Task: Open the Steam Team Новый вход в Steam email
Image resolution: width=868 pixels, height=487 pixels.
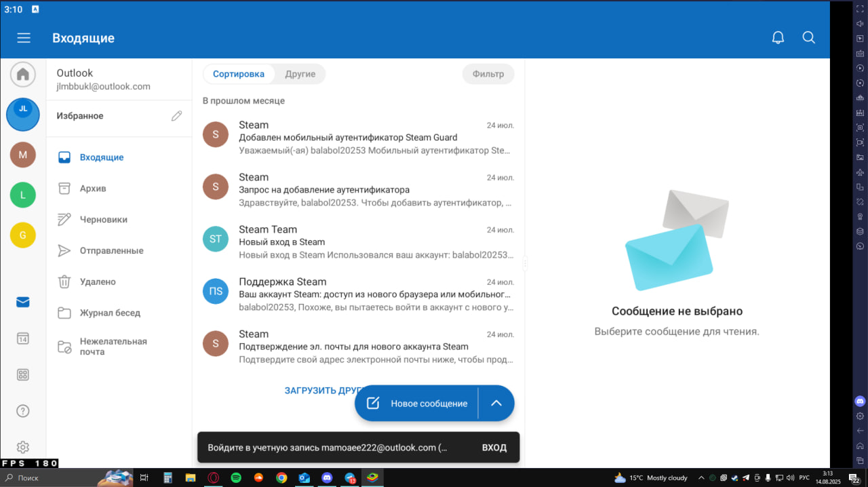Action: pos(358,242)
